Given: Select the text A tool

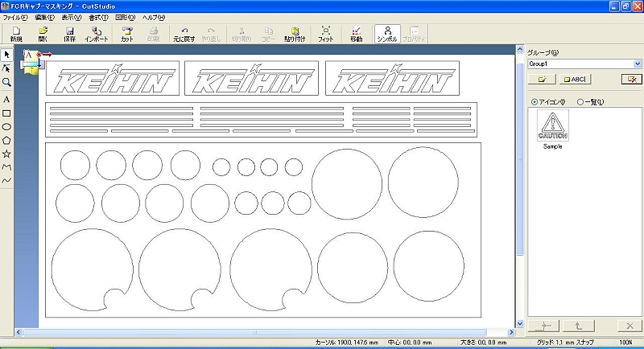Looking at the screenshot, I should (6, 100).
